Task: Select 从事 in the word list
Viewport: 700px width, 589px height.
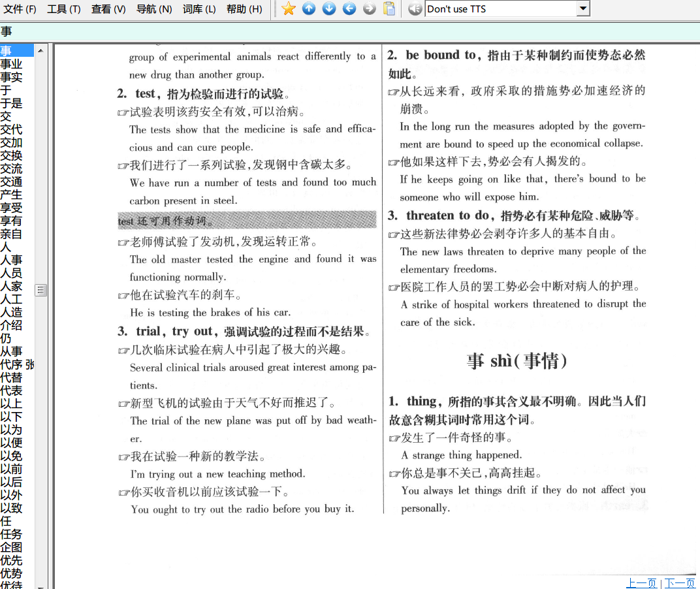Action: coord(11,351)
